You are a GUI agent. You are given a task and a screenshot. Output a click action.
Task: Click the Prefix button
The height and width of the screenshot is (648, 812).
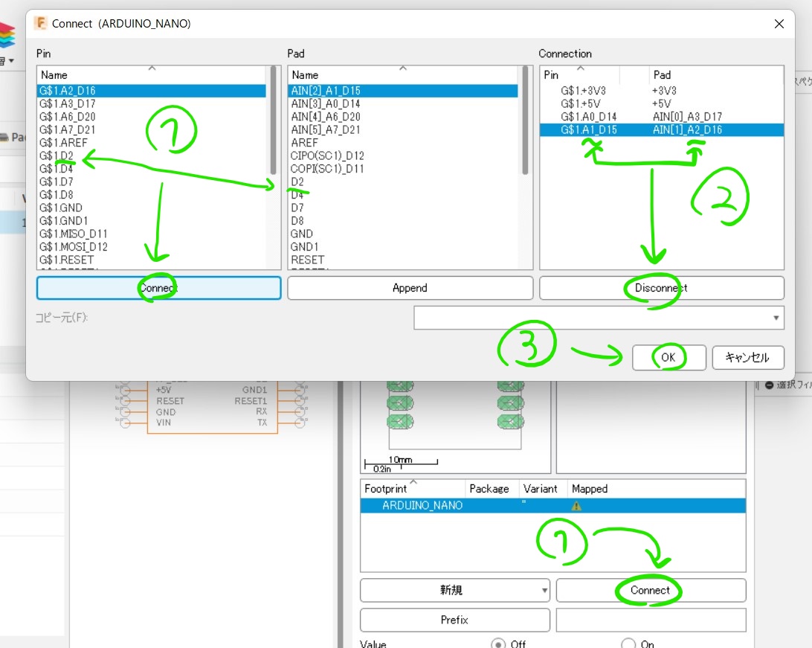[x=454, y=620]
